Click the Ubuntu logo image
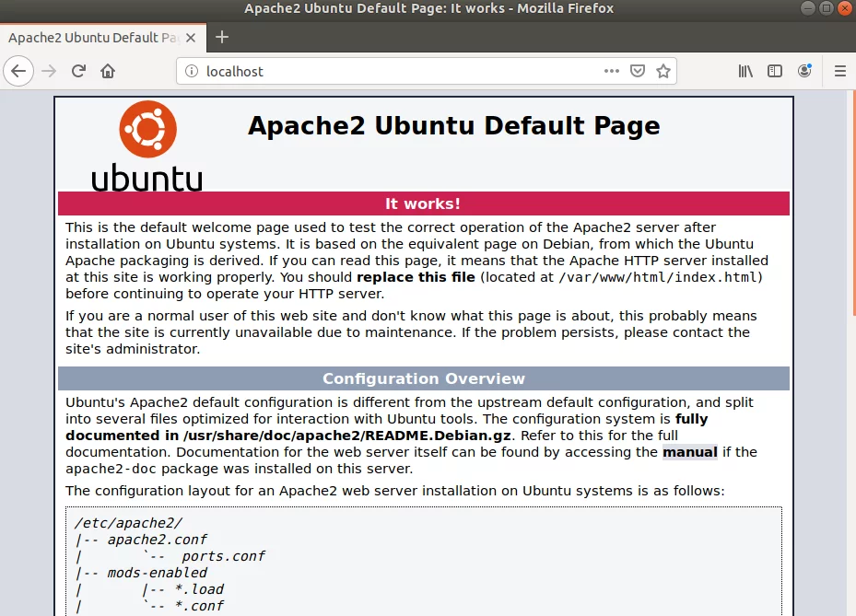This screenshot has height=616, width=856. (147, 146)
